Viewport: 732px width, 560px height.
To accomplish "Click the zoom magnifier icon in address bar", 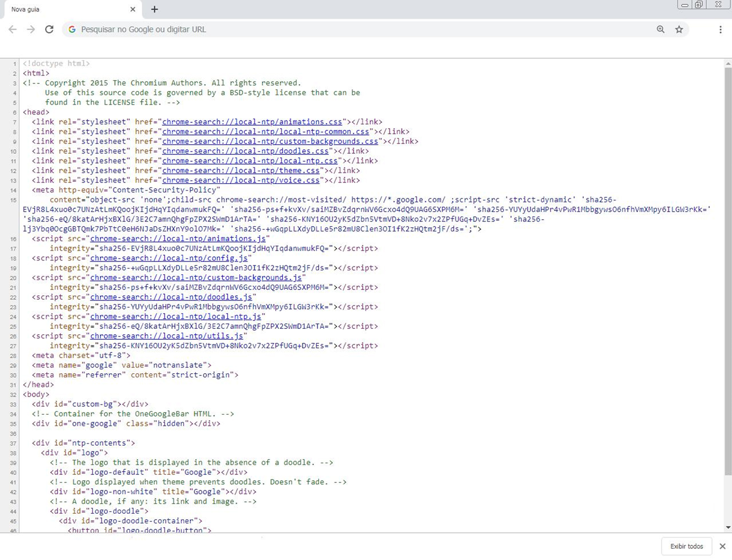I will 660,29.
